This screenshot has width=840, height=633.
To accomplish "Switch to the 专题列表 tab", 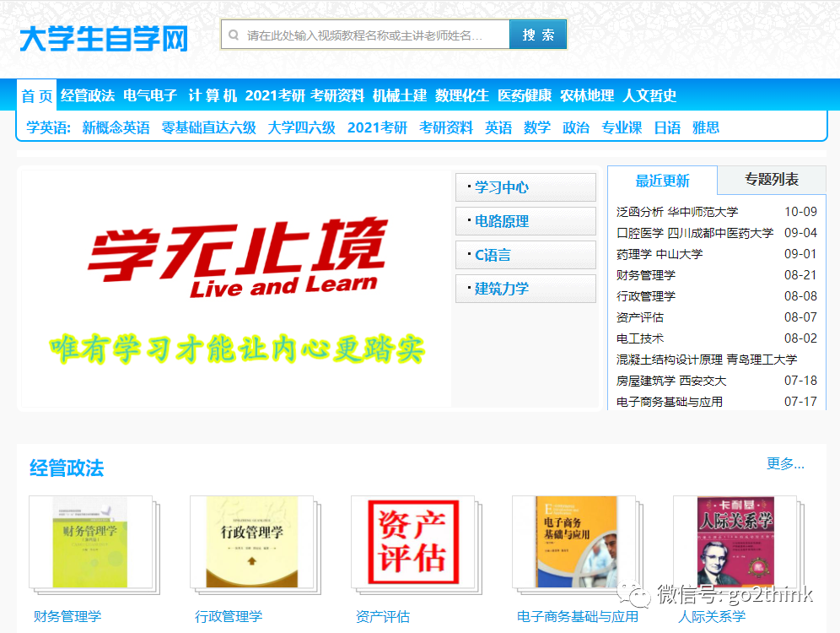I will tap(771, 180).
